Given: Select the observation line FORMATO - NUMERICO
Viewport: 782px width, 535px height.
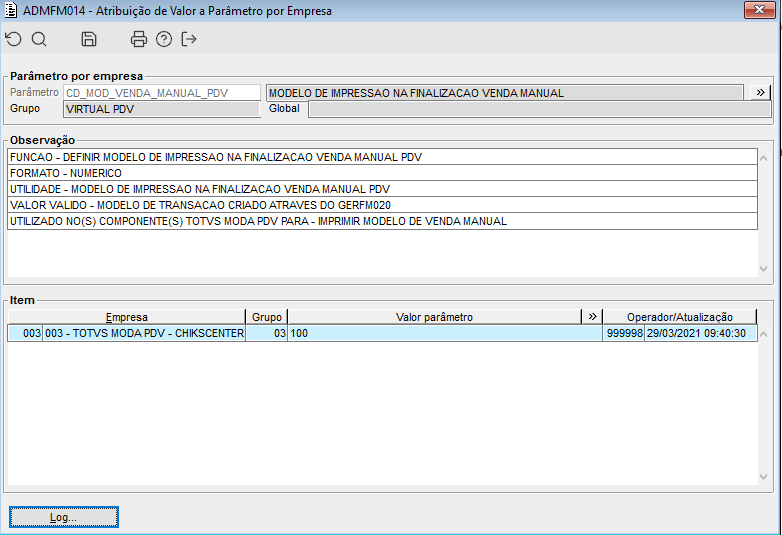Looking at the screenshot, I should 383,173.
